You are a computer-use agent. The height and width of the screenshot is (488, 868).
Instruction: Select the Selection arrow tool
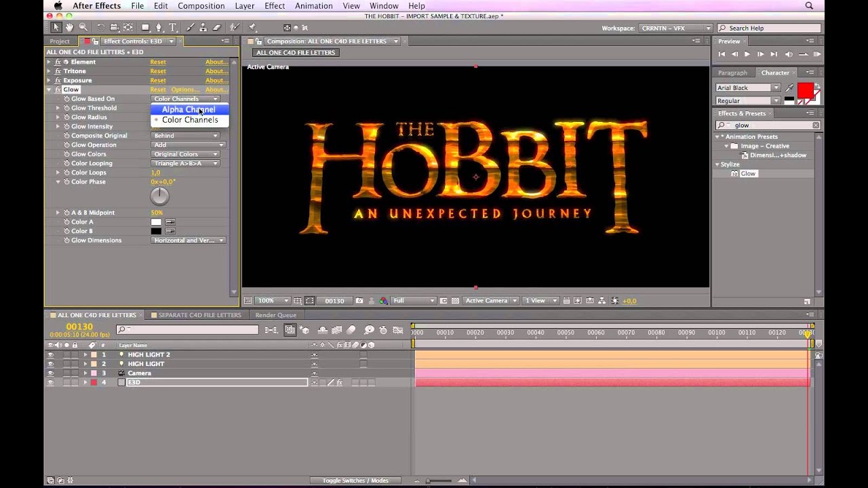[56, 28]
